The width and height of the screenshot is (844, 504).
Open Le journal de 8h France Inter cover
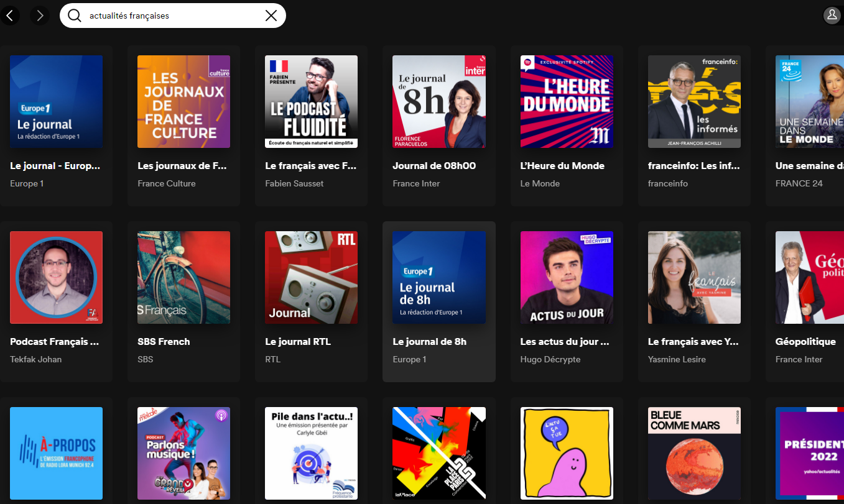point(439,102)
